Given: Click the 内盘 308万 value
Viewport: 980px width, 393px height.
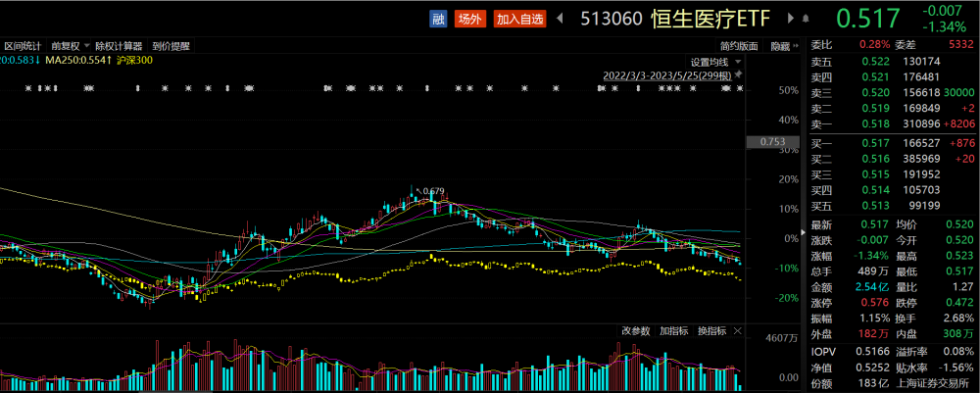Looking at the screenshot, I should (958, 335).
